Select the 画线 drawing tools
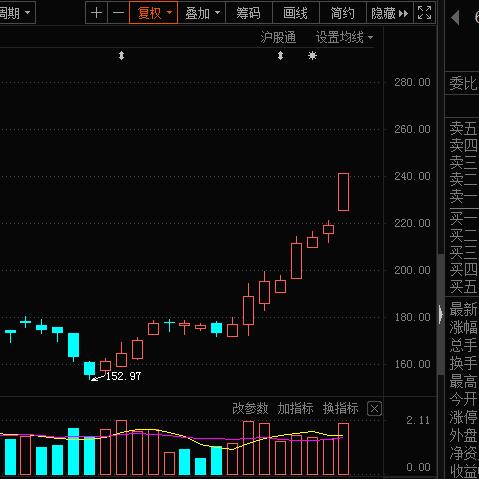The image size is (479, 479). tap(296, 13)
